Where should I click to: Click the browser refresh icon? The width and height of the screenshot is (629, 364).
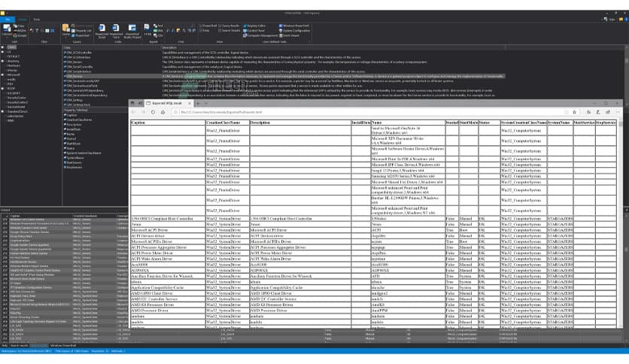153,112
